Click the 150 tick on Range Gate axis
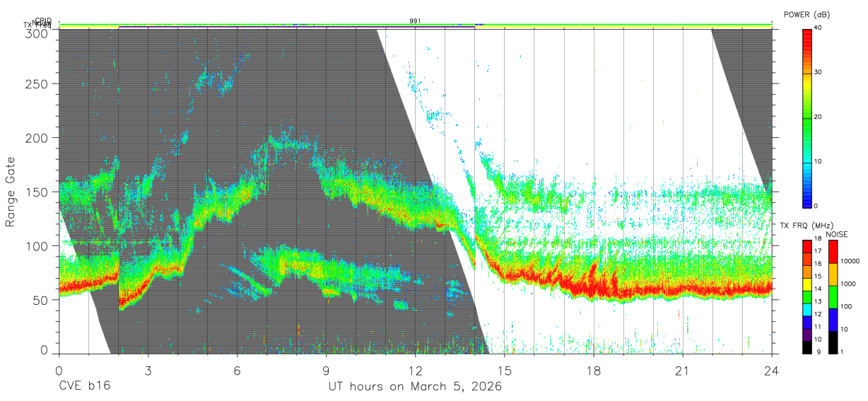868x401 pixels. [x=38, y=192]
